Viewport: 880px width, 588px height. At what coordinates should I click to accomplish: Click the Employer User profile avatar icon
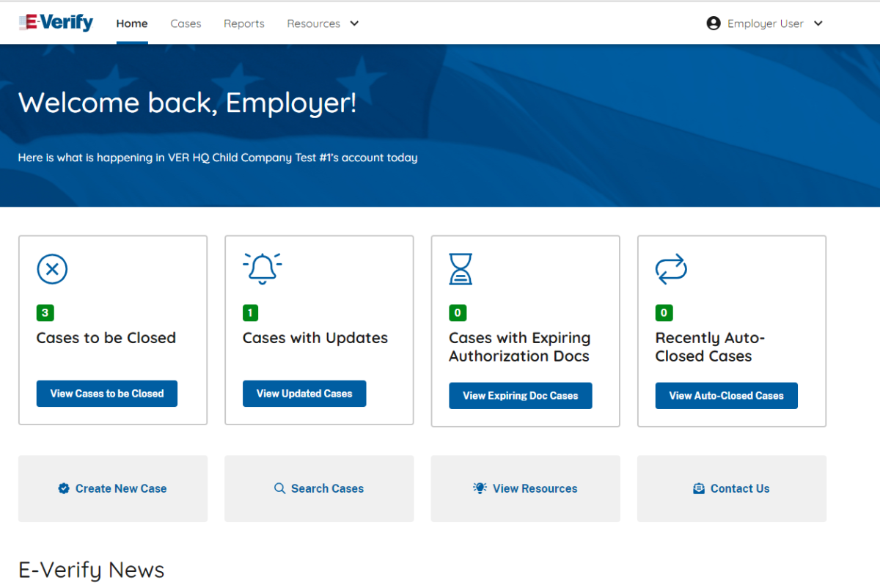tap(714, 23)
